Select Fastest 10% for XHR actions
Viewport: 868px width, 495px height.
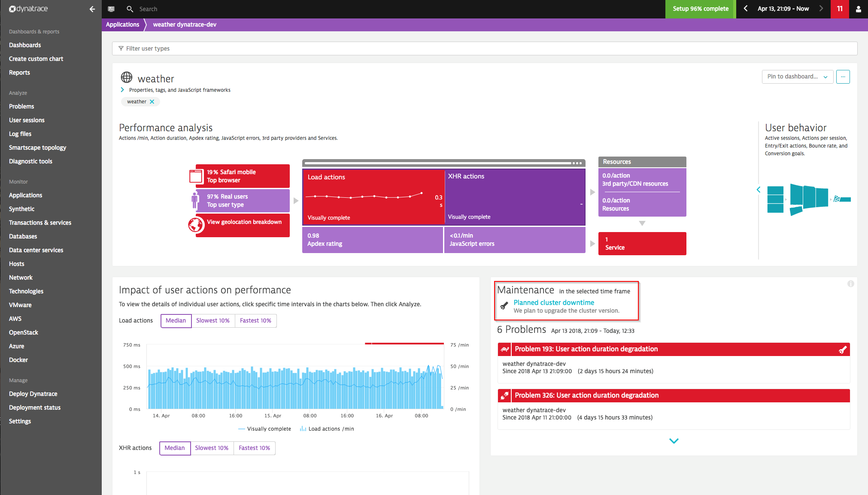pyautogui.click(x=254, y=448)
